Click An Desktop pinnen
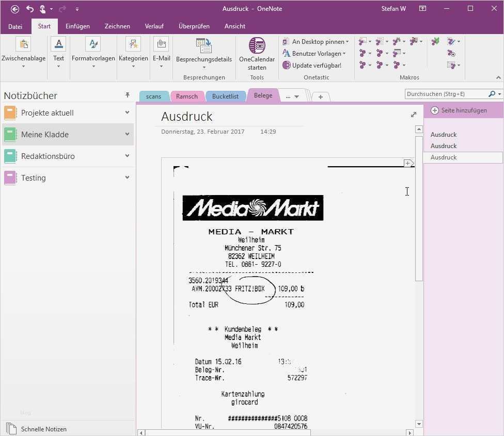 point(316,42)
